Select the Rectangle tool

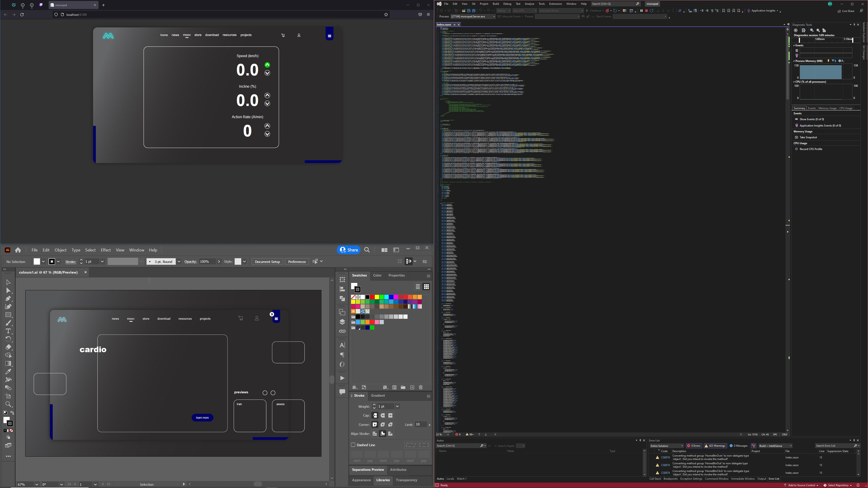pyautogui.click(x=8, y=315)
